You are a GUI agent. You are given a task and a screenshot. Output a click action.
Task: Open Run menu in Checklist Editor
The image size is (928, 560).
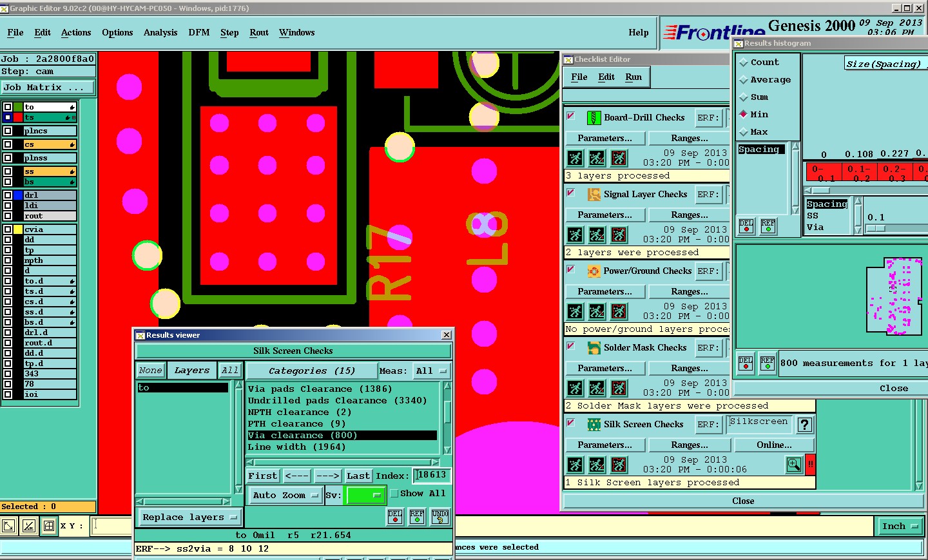point(633,77)
